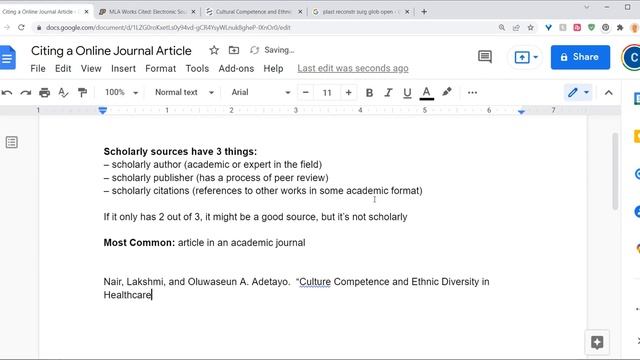Click the right indent marker on ruler
This screenshot has width=640, height=360.
click(x=521, y=111)
